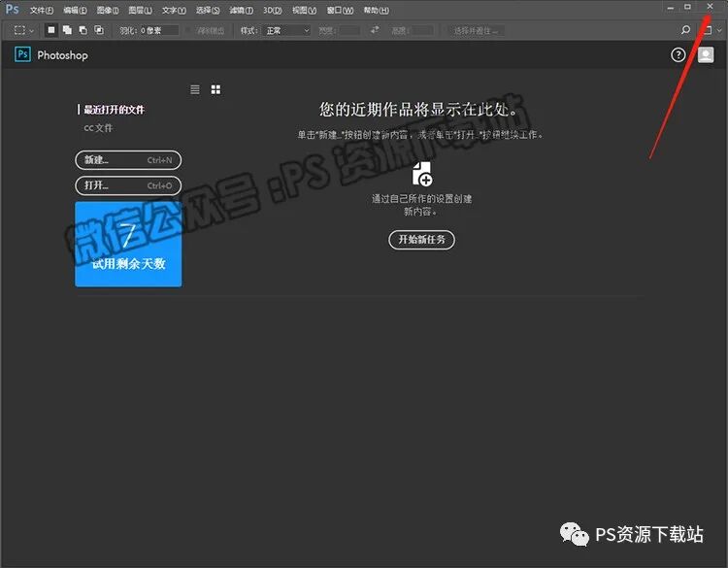Minimize the Photoshop window
The height and width of the screenshot is (568, 728).
(x=671, y=8)
